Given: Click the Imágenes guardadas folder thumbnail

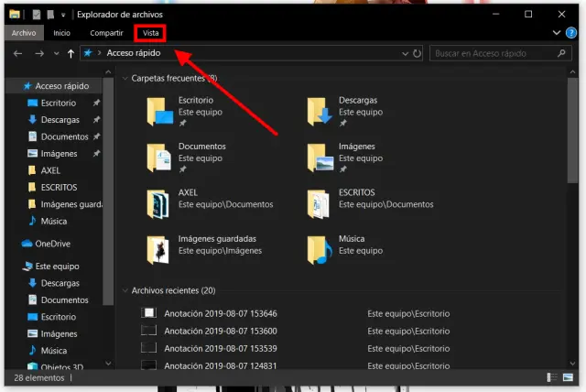Looking at the screenshot, I should [158, 250].
